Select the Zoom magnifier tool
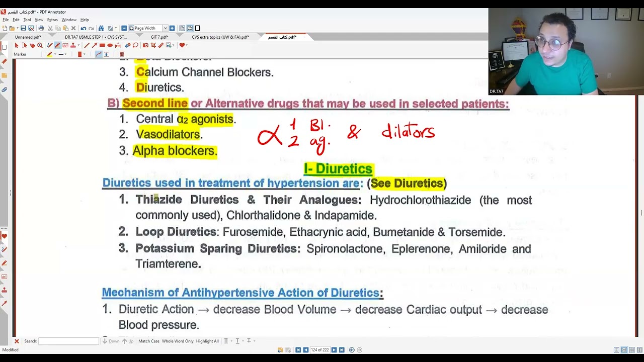The width and height of the screenshot is (644, 362). pyautogui.click(x=40, y=45)
